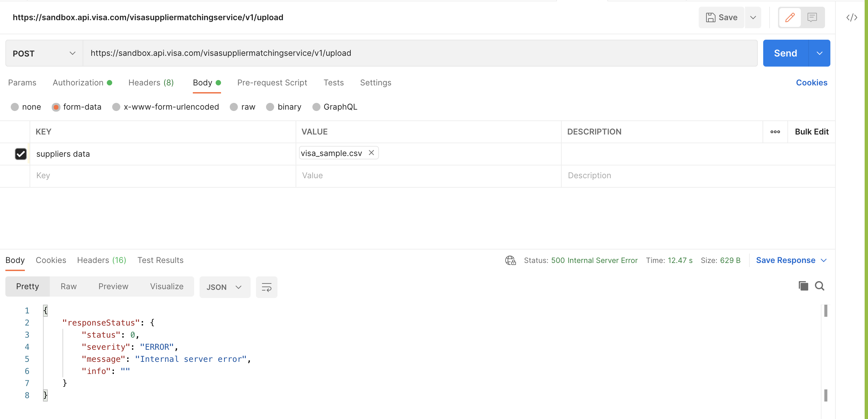
Task: Uncheck the suppliers data row checkbox
Action: click(x=21, y=154)
